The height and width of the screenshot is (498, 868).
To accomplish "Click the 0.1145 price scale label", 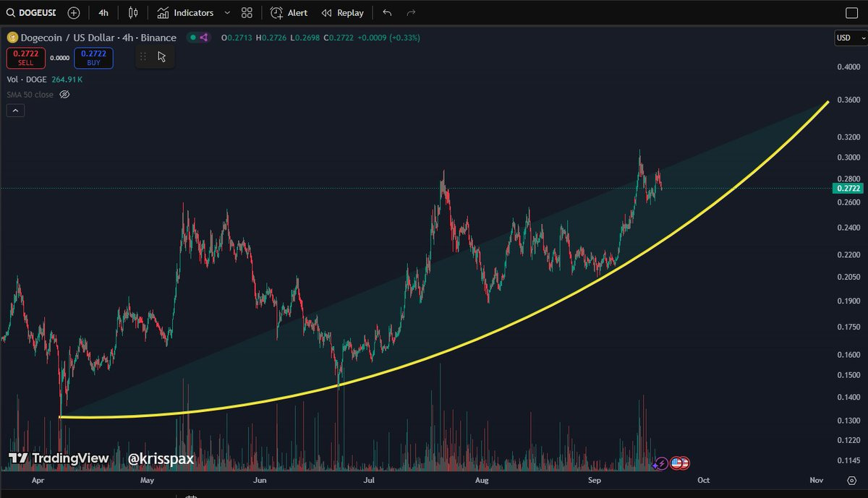I will [x=847, y=460].
